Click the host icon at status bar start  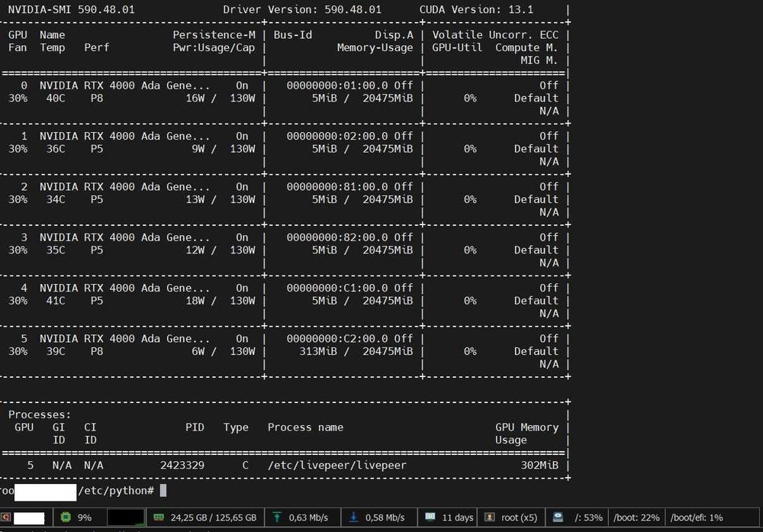pos(5,517)
